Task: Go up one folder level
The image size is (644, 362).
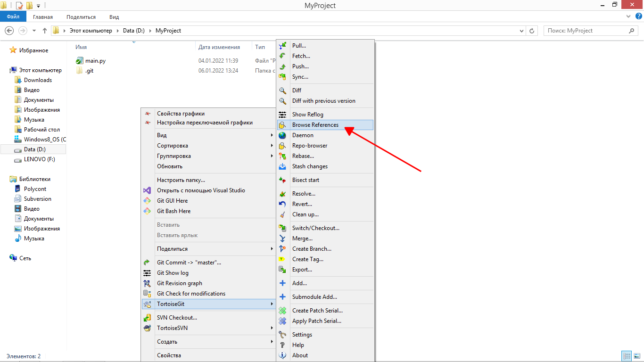Action: 45,31
